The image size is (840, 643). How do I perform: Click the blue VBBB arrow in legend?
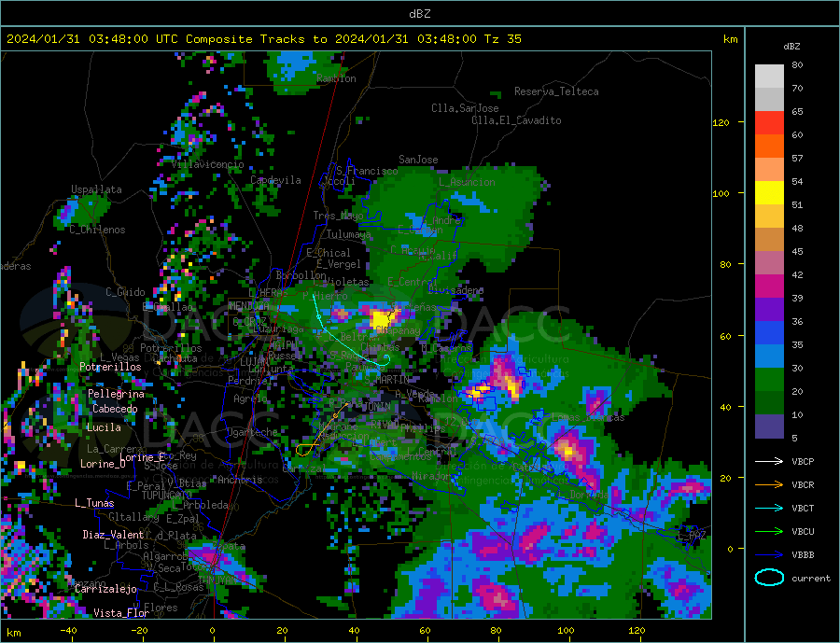point(769,554)
